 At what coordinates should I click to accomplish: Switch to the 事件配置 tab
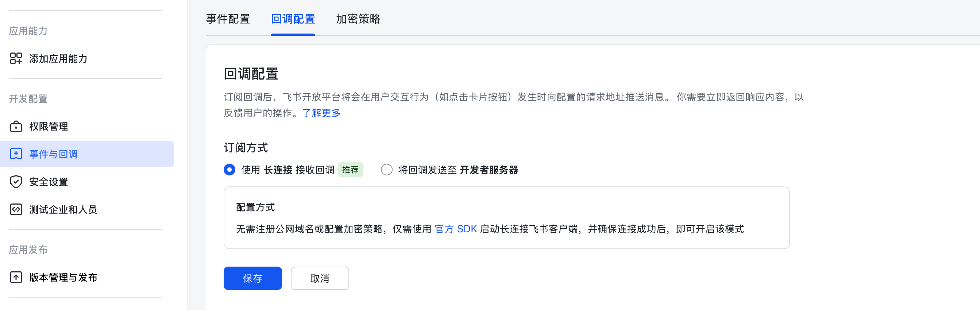click(x=228, y=19)
